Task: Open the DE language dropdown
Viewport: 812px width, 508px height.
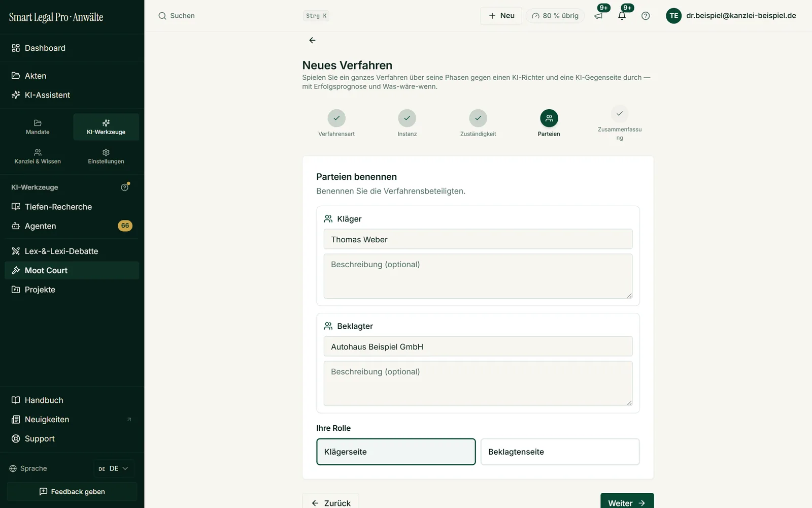Action: [114, 468]
